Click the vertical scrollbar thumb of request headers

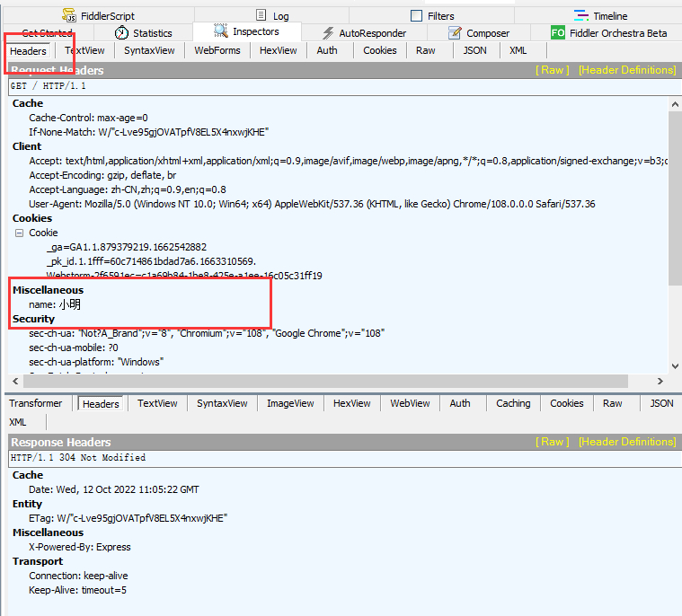point(675,198)
